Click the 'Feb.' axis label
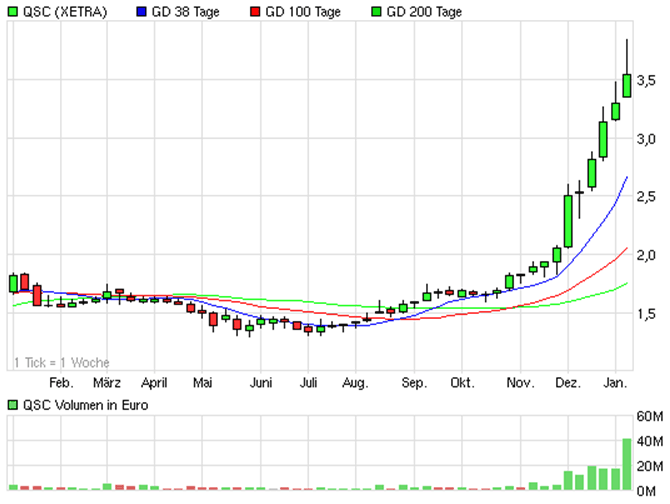This screenshot has height=504, width=670. (x=61, y=383)
